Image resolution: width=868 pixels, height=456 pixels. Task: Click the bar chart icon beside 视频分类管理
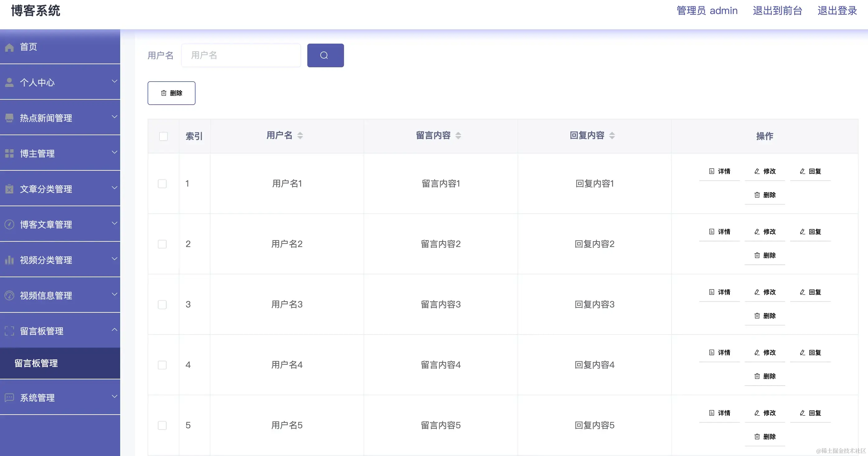point(9,260)
